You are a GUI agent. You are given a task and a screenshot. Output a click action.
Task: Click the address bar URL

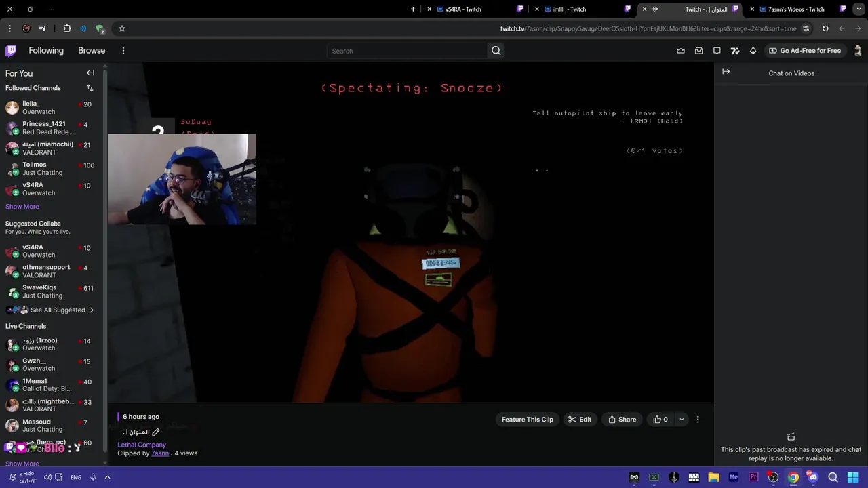648,28
